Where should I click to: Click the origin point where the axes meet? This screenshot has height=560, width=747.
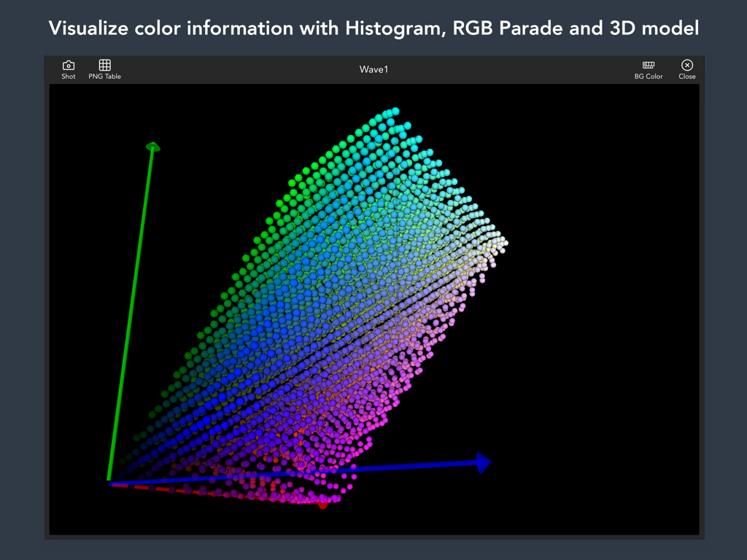(x=111, y=481)
